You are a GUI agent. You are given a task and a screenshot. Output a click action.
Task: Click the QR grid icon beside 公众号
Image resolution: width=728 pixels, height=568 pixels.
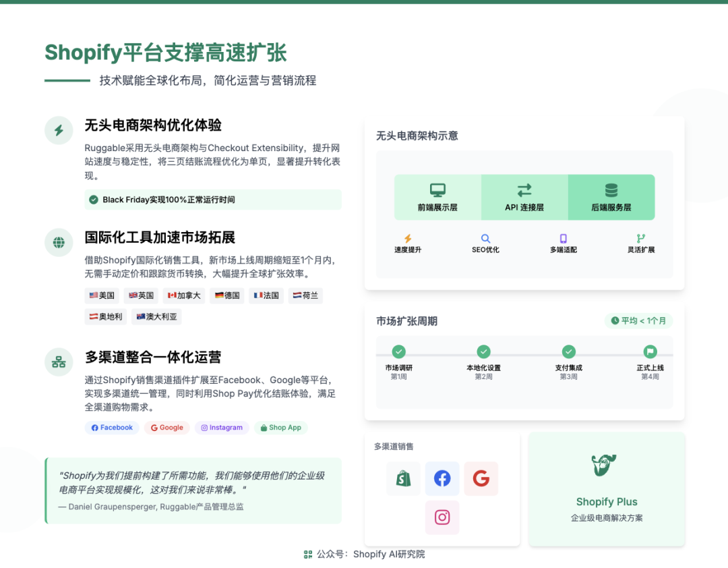coord(308,554)
